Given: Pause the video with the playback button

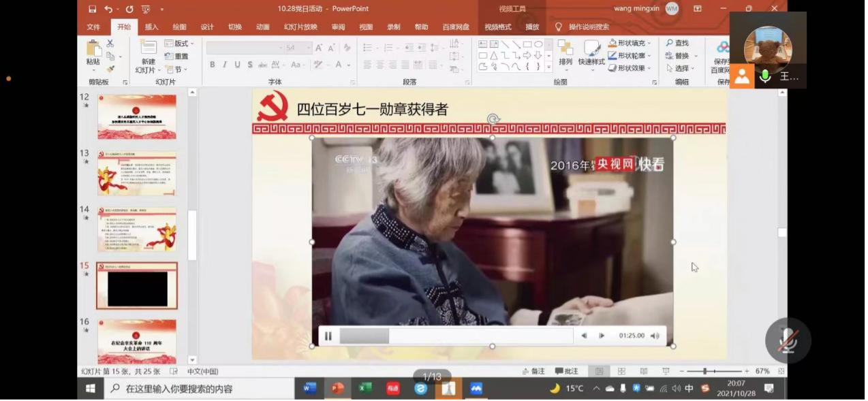Looking at the screenshot, I should tap(328, 336).
